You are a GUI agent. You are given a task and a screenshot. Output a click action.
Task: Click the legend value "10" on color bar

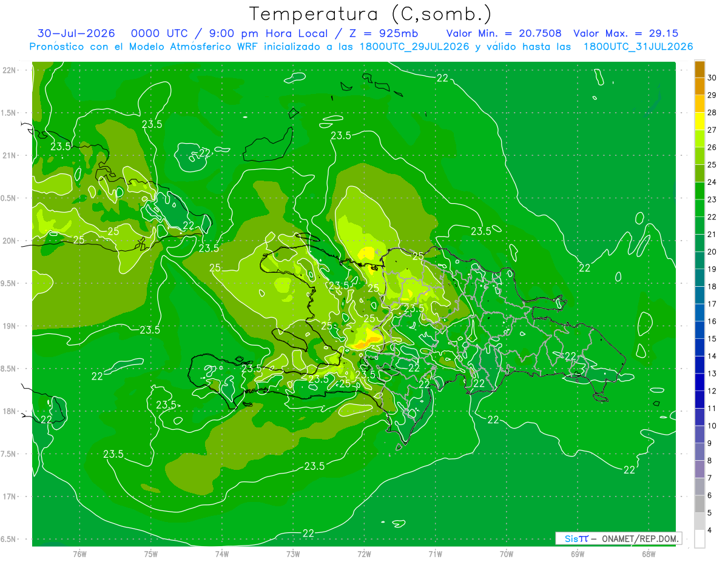pyautogui.click(x=712, y=426)
